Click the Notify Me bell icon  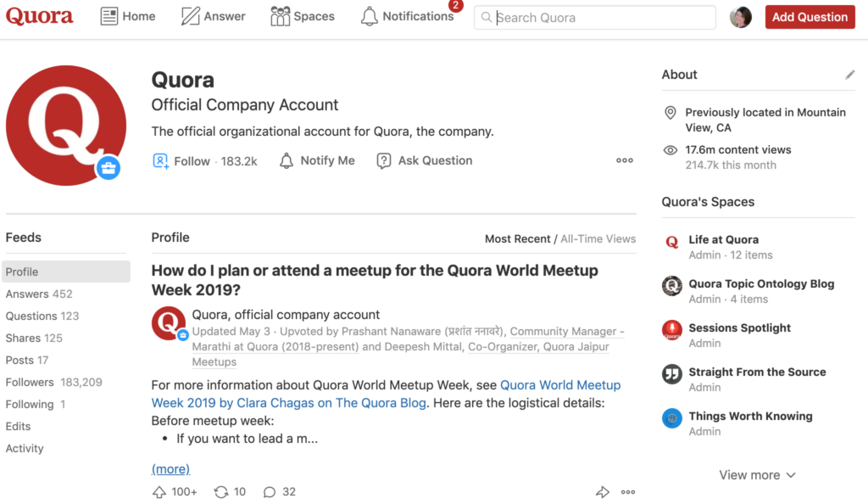(x=287, y=160)
